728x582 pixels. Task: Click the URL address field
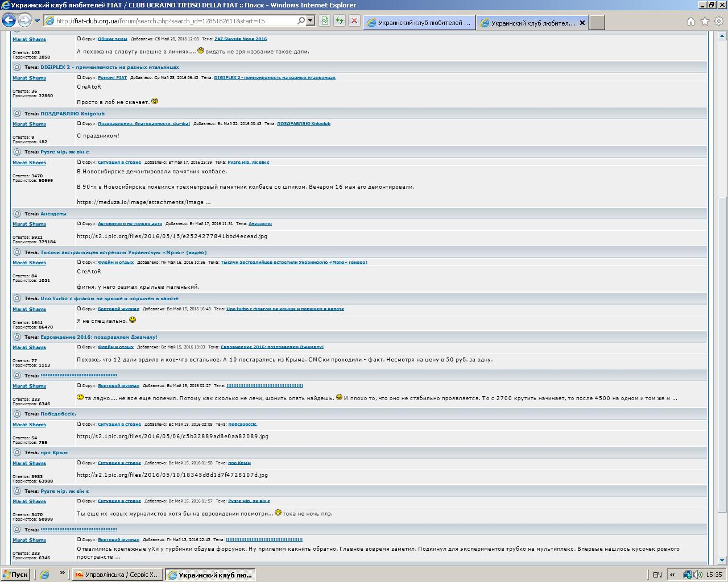coord(171,20)
